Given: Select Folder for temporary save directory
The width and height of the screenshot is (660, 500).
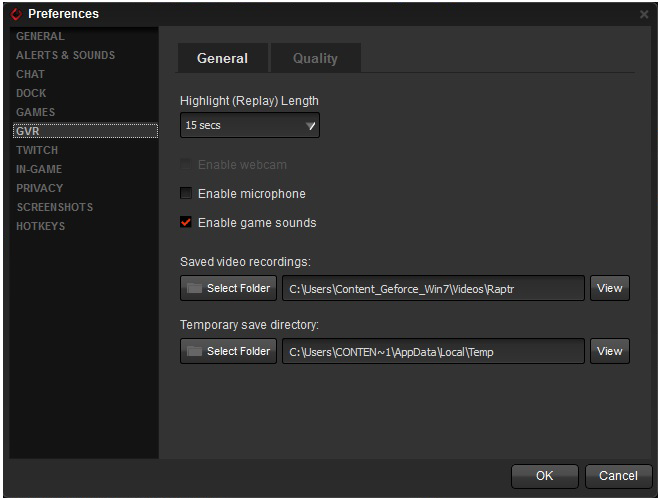Looking at the screenshot, I should (x=228, y=352).
